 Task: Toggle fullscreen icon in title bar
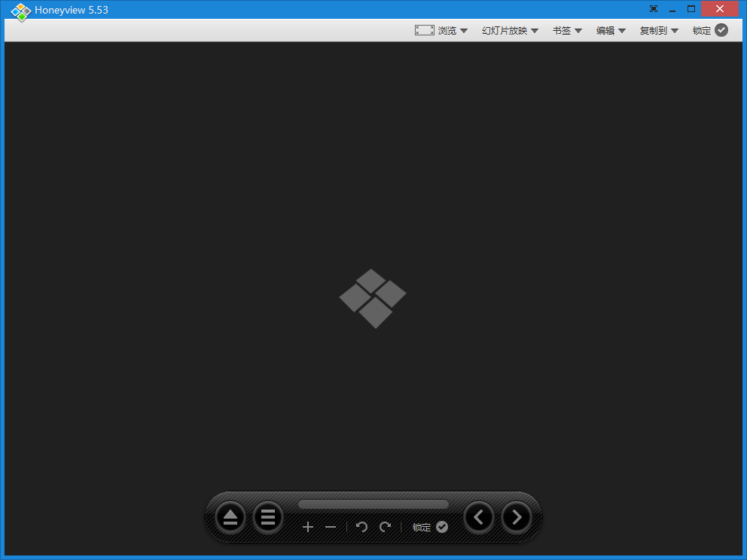point(653,9)
